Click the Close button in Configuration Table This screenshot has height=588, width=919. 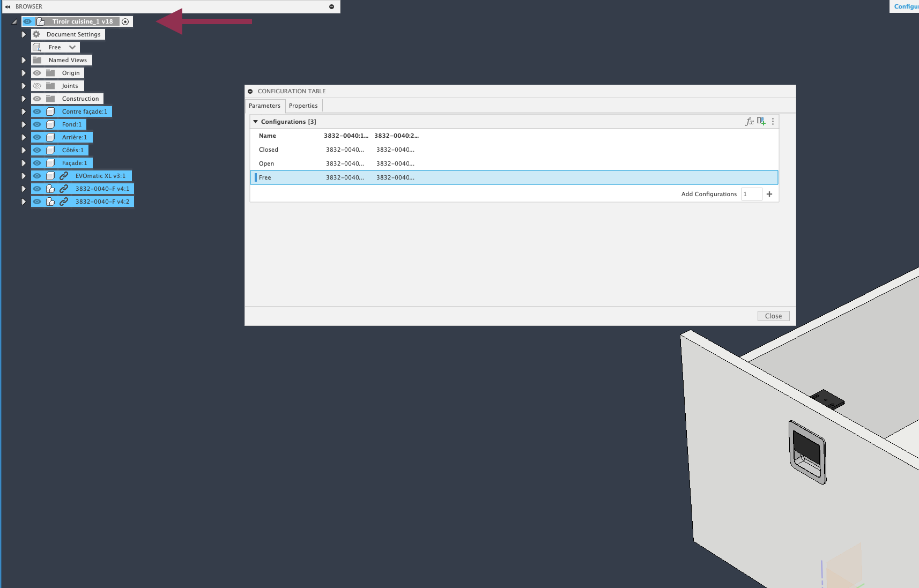click(773, 315)
